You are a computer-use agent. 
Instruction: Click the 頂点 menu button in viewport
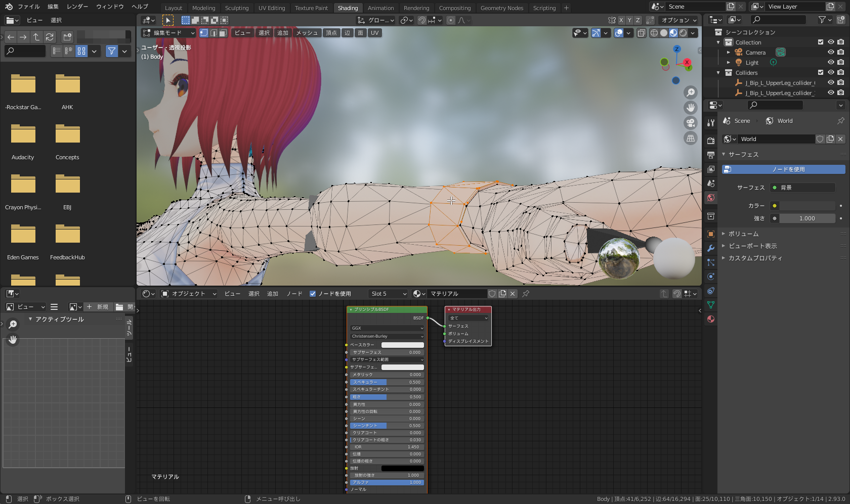(331, 33)
